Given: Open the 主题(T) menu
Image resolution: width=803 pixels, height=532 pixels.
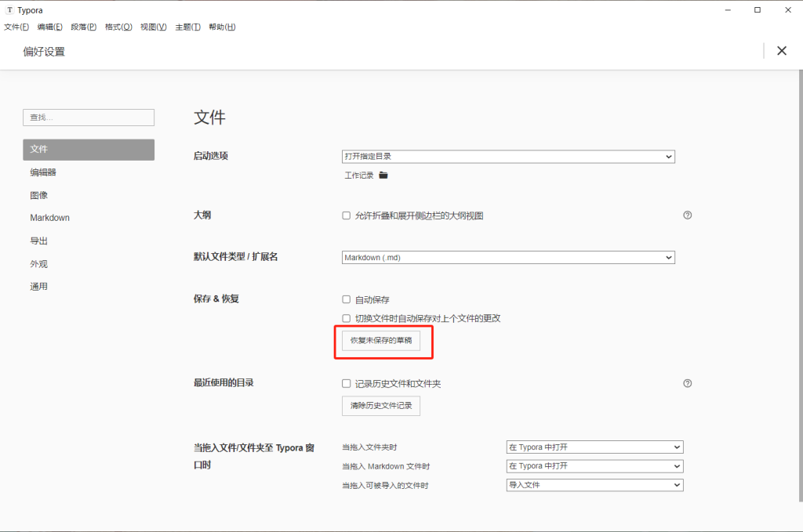Looking at the screenshot, I should (187, 27).
